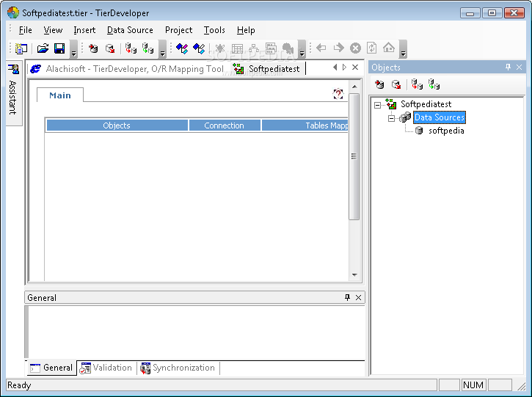Viewport: 532px width, 397px height.
Task: Click the add data source icon in main toolbar
Action: tap(93, 48)
